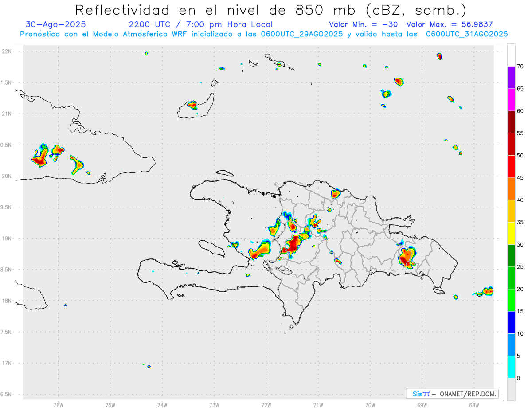The width and height of the screenshot is (532, 411).
Task: Click the 'Valor Min. = -30' text
Action: coord(364,24)
